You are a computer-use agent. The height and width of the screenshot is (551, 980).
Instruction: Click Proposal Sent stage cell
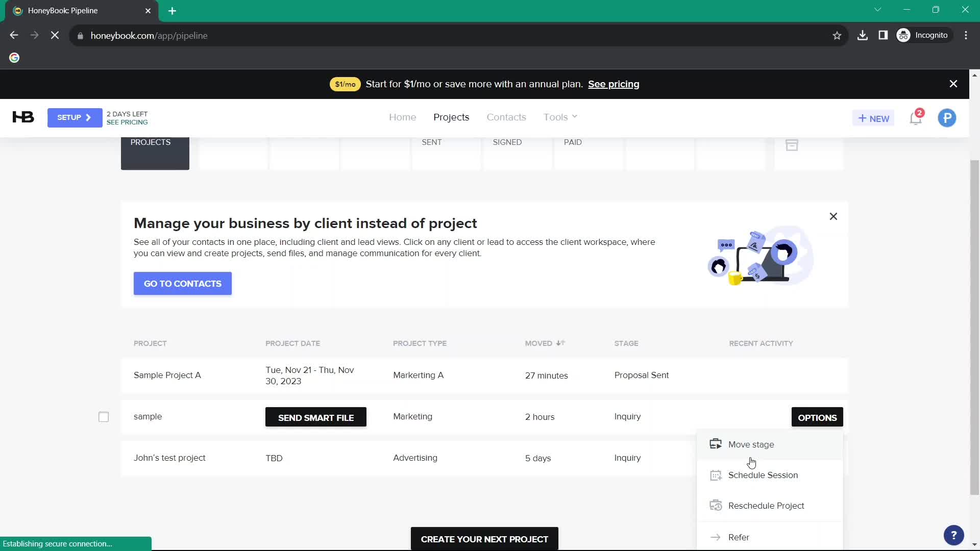pyautogui.click(x=642, y=375)
